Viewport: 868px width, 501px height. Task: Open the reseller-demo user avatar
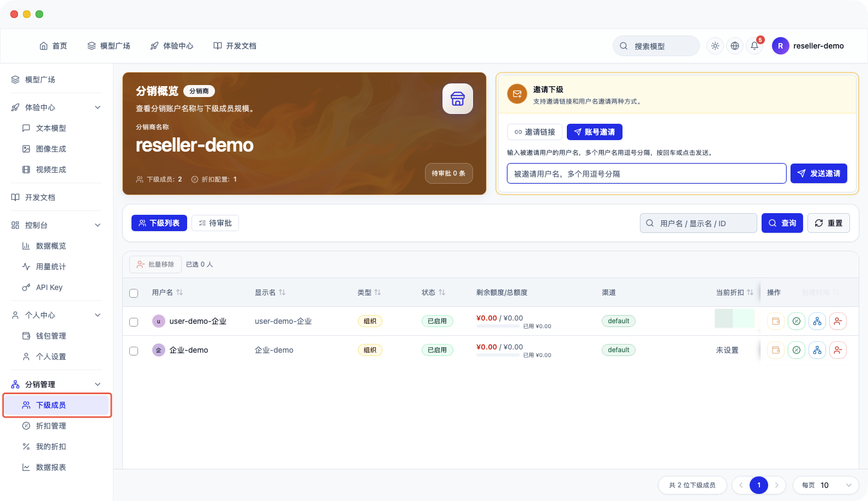780,46
